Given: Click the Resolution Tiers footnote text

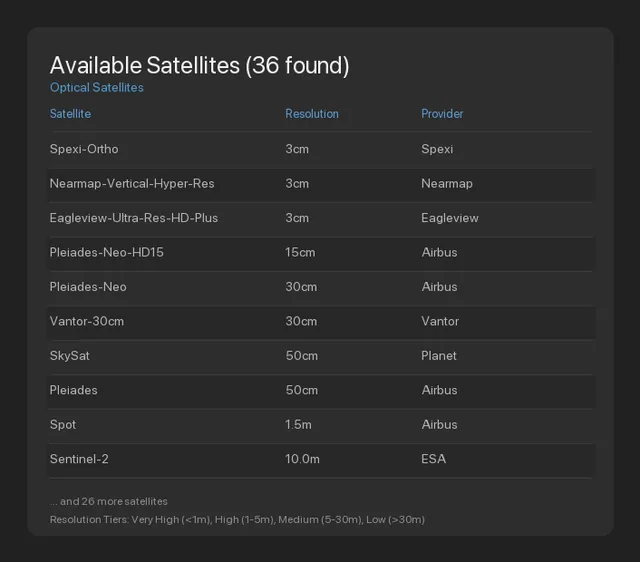Looking at the screenshot, I should [x=237, y=520].
